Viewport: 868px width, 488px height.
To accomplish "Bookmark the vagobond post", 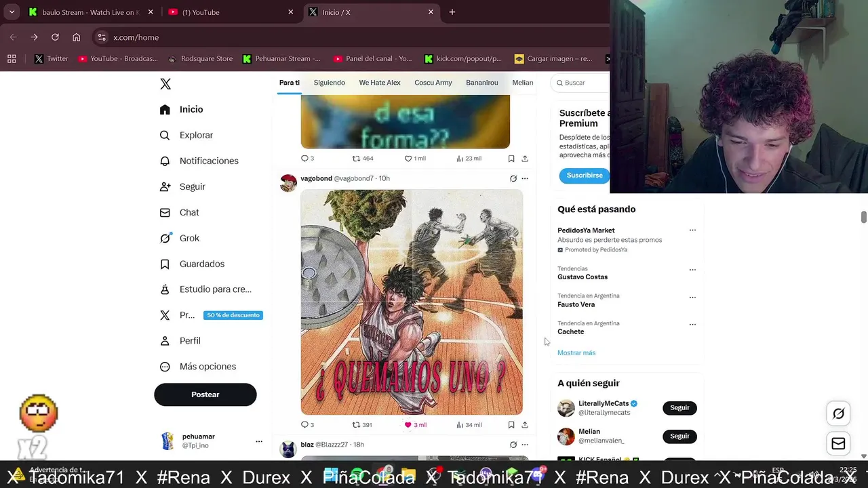I will click(x=511, y=425).
